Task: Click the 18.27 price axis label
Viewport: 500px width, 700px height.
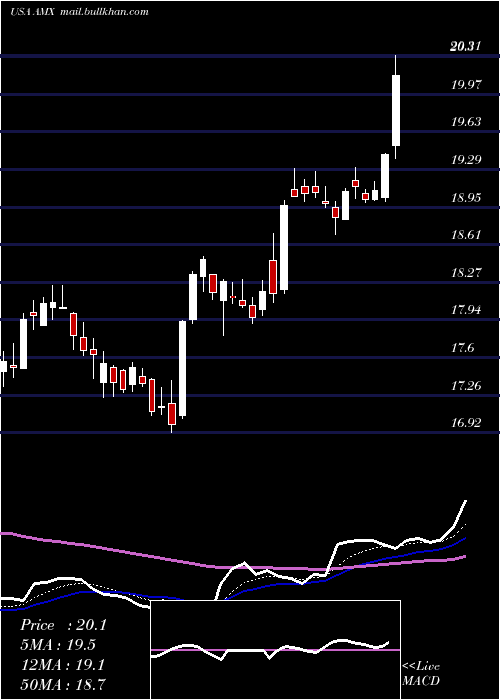Action: point(466,272)
